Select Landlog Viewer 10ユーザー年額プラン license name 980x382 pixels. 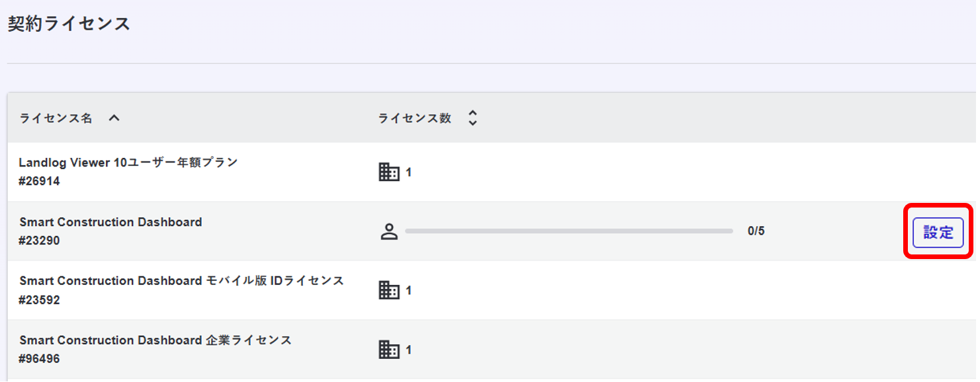point(128,163)
